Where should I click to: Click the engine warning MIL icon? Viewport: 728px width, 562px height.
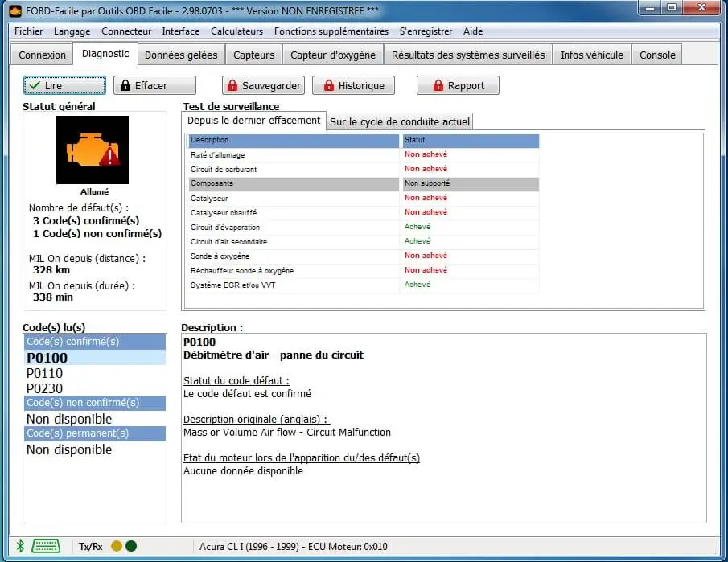pos(93,150)
